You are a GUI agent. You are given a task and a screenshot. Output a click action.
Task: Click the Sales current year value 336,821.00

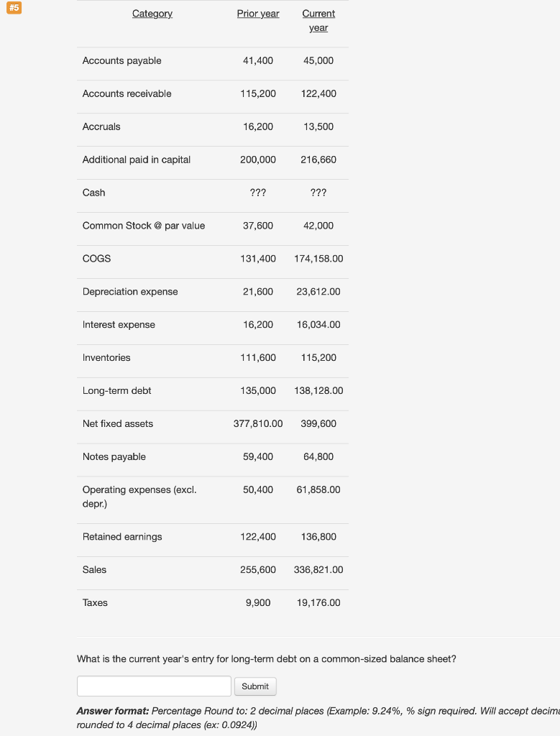(x=316, y=569)
